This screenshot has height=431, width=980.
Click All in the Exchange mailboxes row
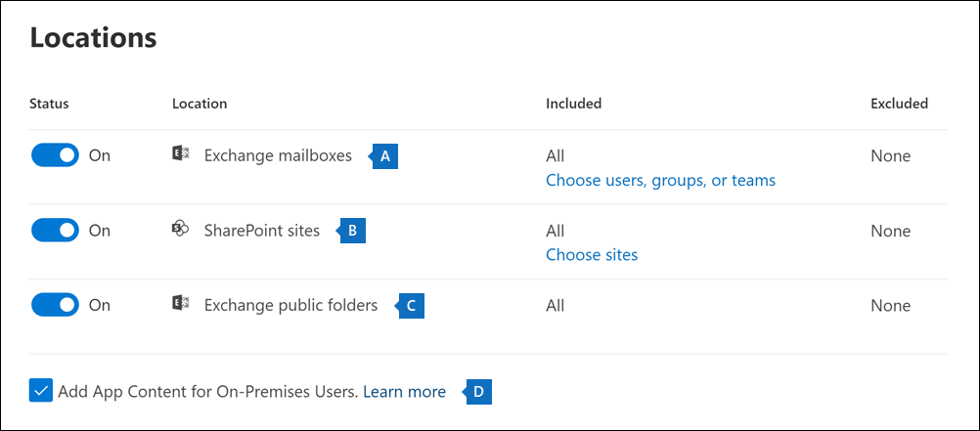coord(555,155)
